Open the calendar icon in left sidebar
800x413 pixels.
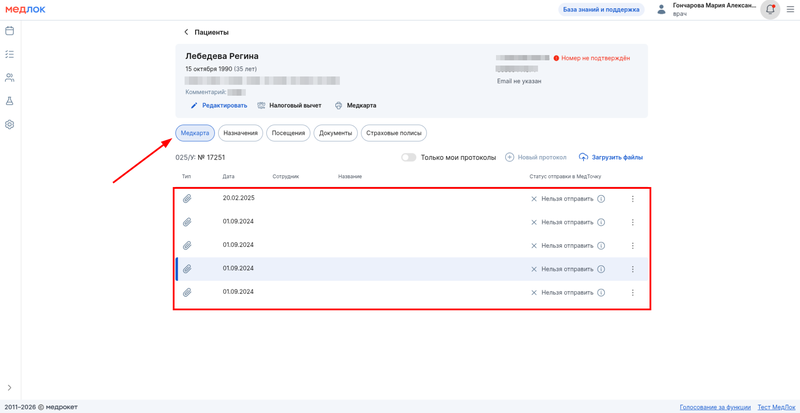(x=10, y=31)
